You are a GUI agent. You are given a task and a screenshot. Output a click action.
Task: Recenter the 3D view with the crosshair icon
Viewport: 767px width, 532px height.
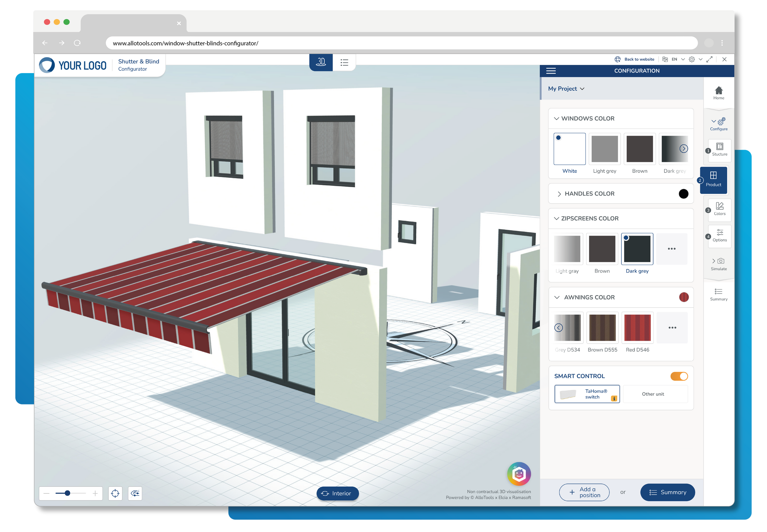[x=115, y=493]
